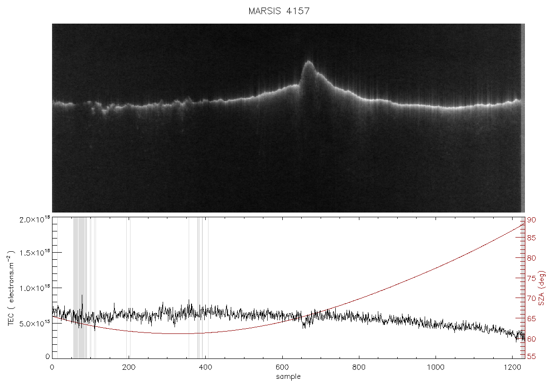Viewport: 558px width, 392px height.
Task: Click the gray strip at radargram right edge
Action: (x=523, y=118)
